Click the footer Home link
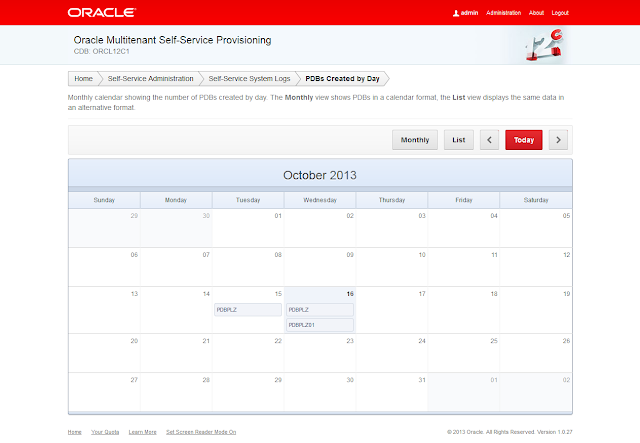Image resolution: width=640 pixels, height=443 pixels. tap(75, 432)
